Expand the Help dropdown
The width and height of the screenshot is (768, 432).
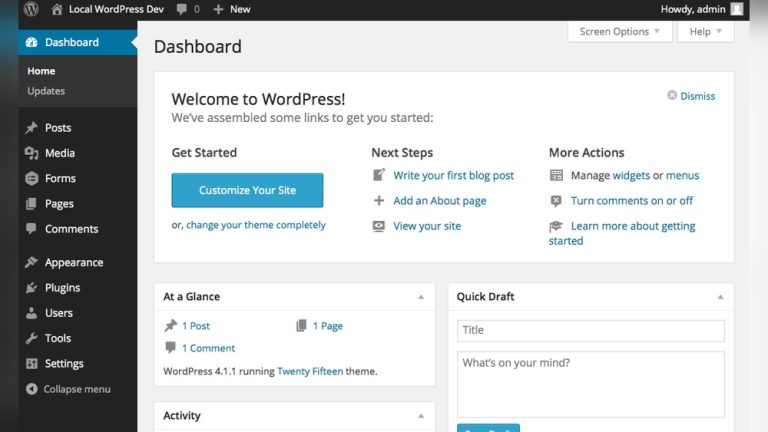tap(705, 31)
